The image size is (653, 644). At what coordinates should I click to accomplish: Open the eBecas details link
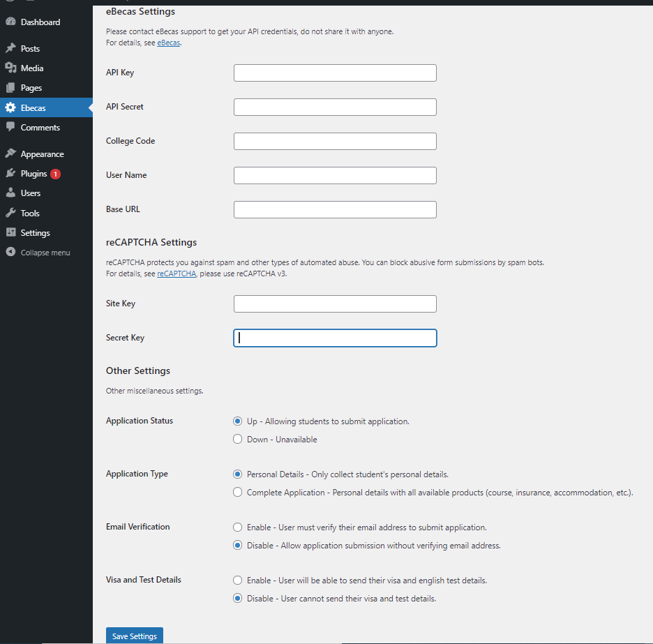(x=169, y=43)
